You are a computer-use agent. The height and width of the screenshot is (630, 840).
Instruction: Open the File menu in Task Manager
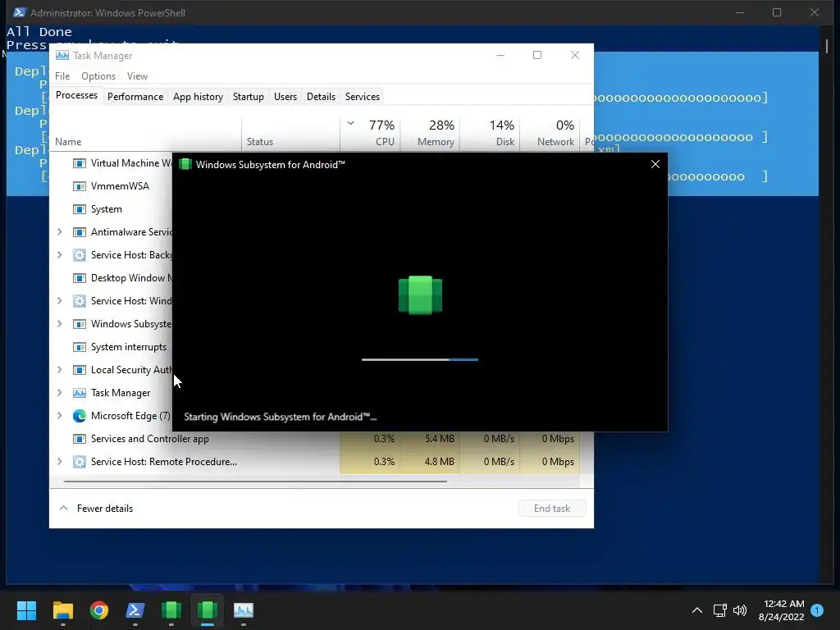coord(62,76)
